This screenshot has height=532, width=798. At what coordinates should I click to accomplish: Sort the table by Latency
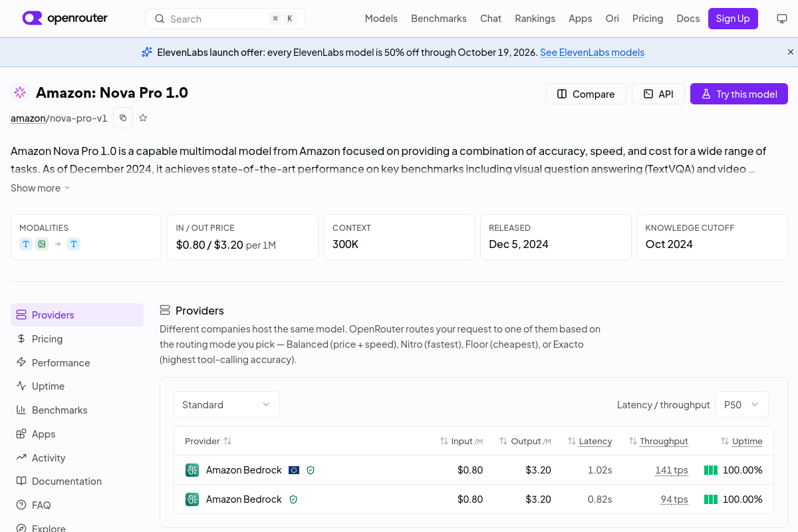(590, 441)
